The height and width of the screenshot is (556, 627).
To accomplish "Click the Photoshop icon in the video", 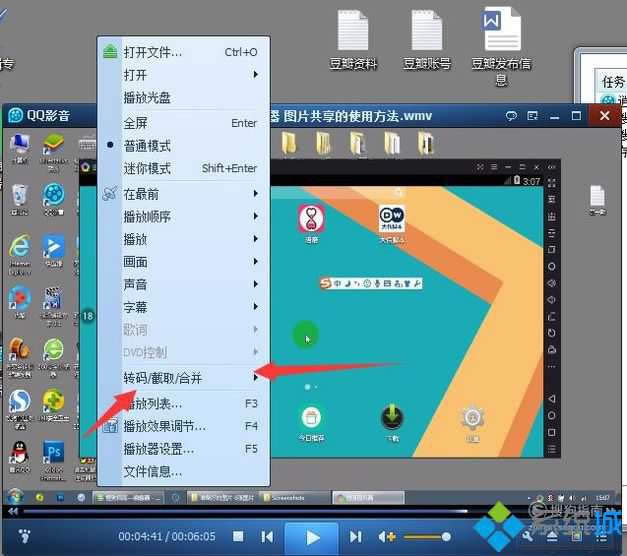I will pos(54,452).
